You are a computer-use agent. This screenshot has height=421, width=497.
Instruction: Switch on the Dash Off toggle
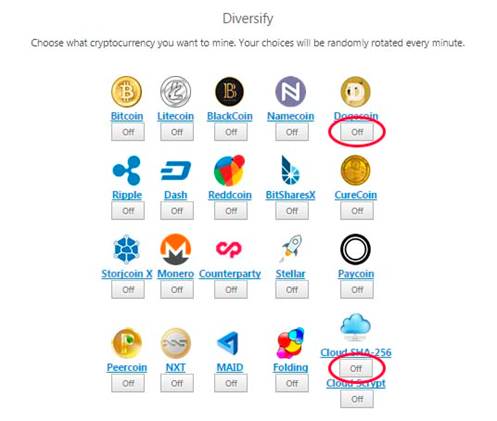[x=177, y=211]
